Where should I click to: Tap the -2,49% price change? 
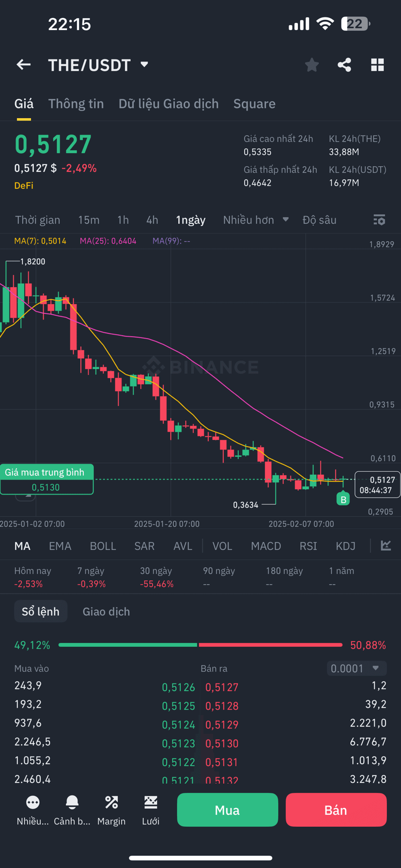pos(79,168)
